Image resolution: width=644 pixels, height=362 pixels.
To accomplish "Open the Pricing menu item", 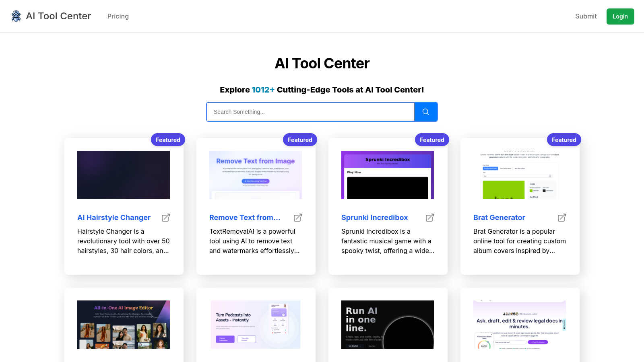I will click(x=118, y=16).
